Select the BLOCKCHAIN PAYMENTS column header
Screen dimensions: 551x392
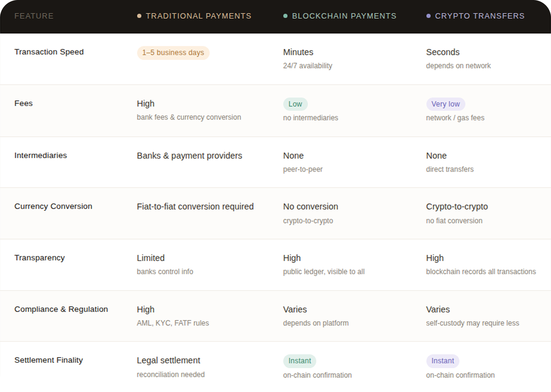(x=344, y=16)
